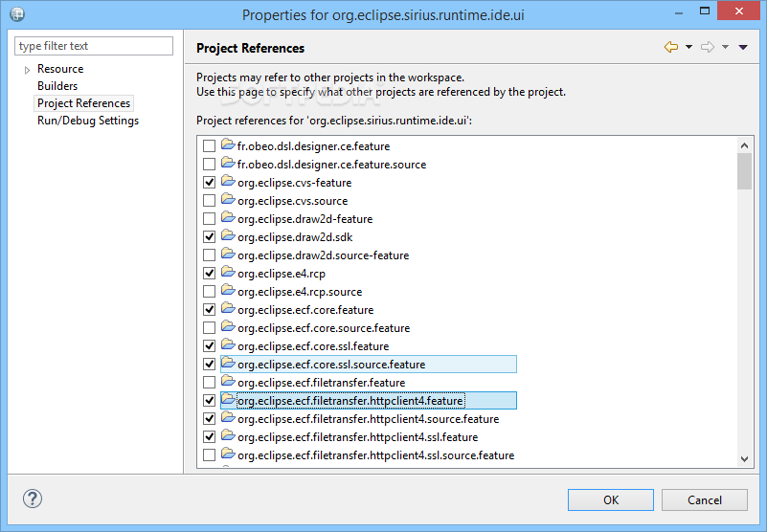Select the org.eclipse.ecf.filetransfer.feature label
767x532 pixels.
(322, 383)
